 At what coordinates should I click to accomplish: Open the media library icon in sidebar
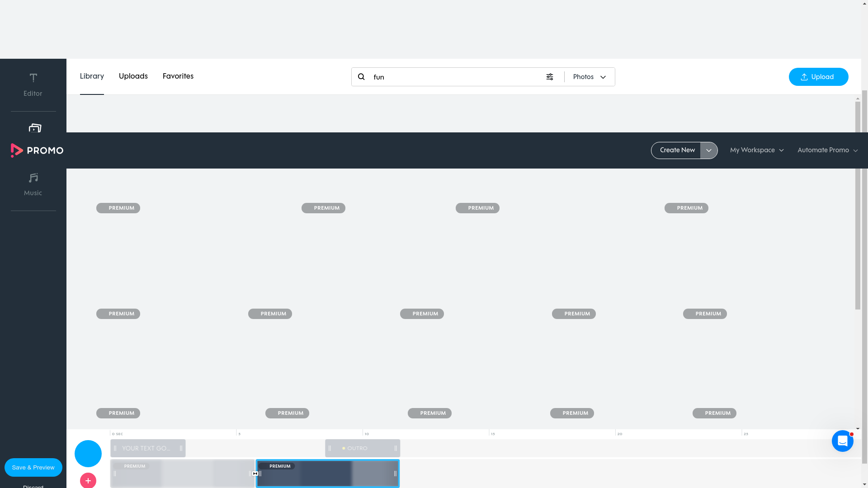(x=35, y=128)
